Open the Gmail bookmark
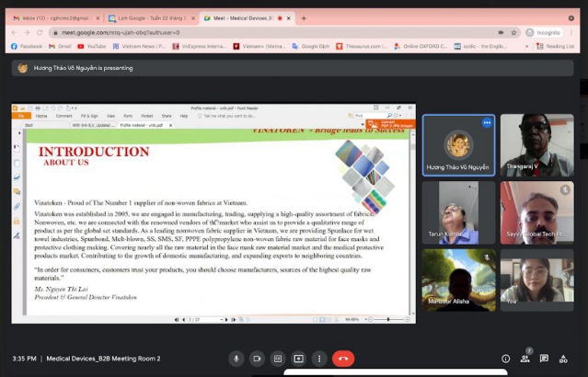 point(60,46)
